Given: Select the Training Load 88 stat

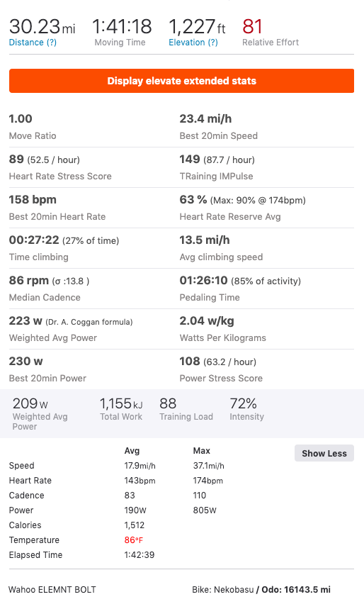Looking at the screenshot, I should point(186,409).
